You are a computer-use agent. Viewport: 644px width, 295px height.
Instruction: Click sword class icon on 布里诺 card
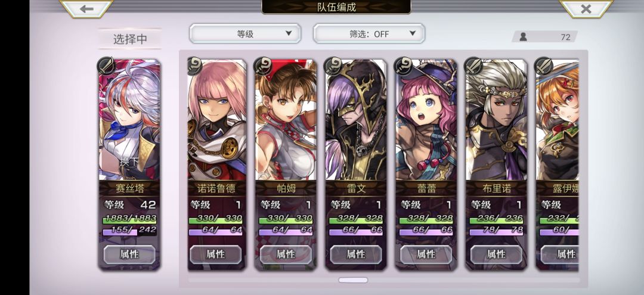coord(473,66)
